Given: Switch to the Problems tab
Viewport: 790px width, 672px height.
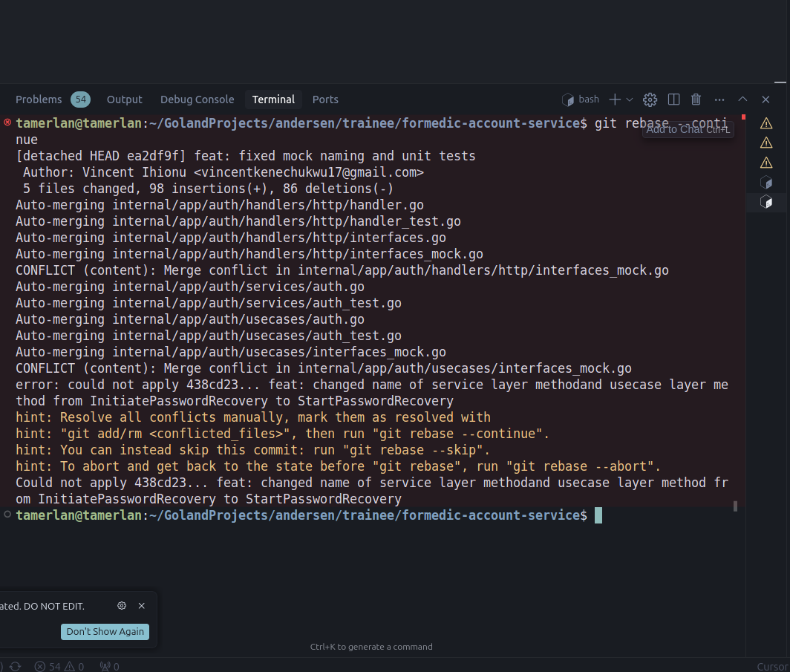Looking at the screenshot, I should pos(39,100).
